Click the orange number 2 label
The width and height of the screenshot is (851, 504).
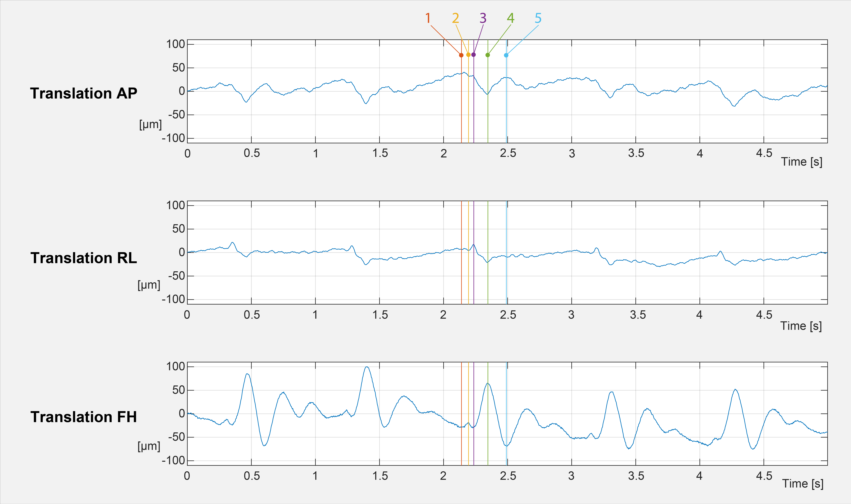click(455, 18)
